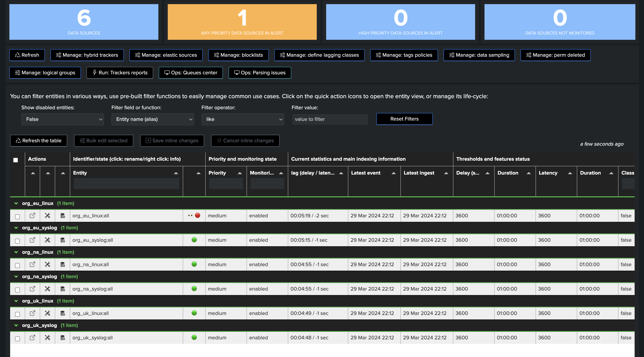Open the Show disabled entities dropdown
Image resolution: width=644 pixels, height=357 pixels.
point(62,119)
